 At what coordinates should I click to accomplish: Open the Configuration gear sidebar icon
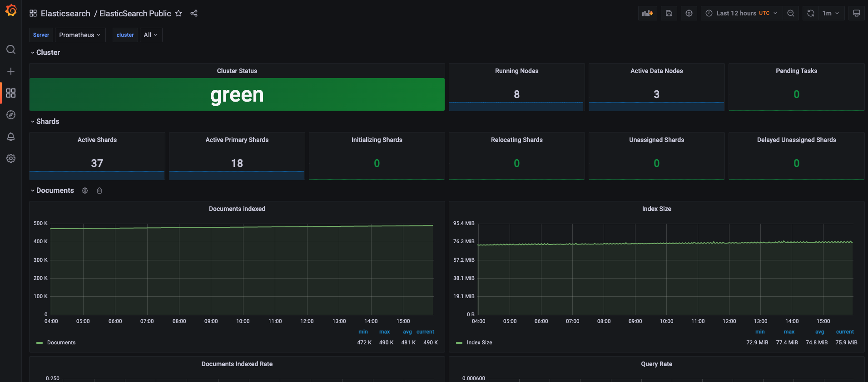tap(11, 158)
